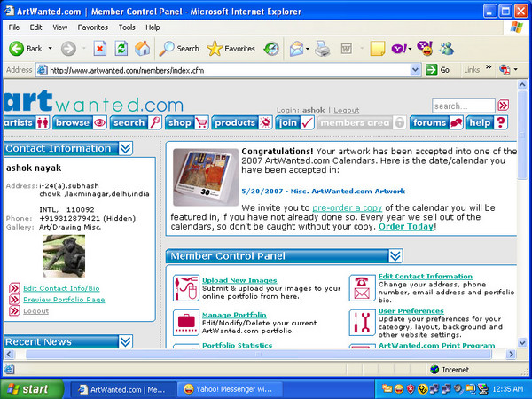Open the Help menu
532x399 pixels.
(153, 27)
